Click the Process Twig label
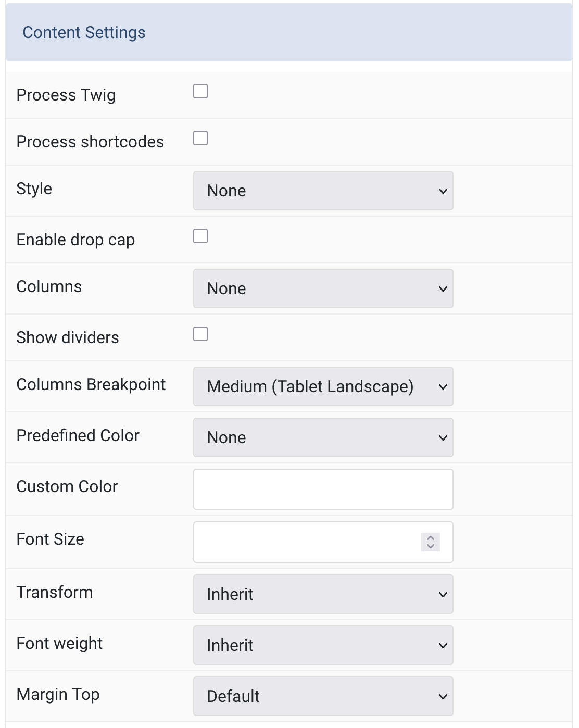Screen dimensions: 579x728 [66, 95]
